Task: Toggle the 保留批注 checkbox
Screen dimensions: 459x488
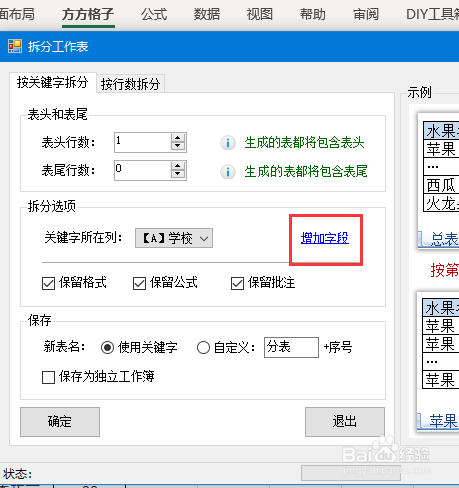Action: coord(237,283)
